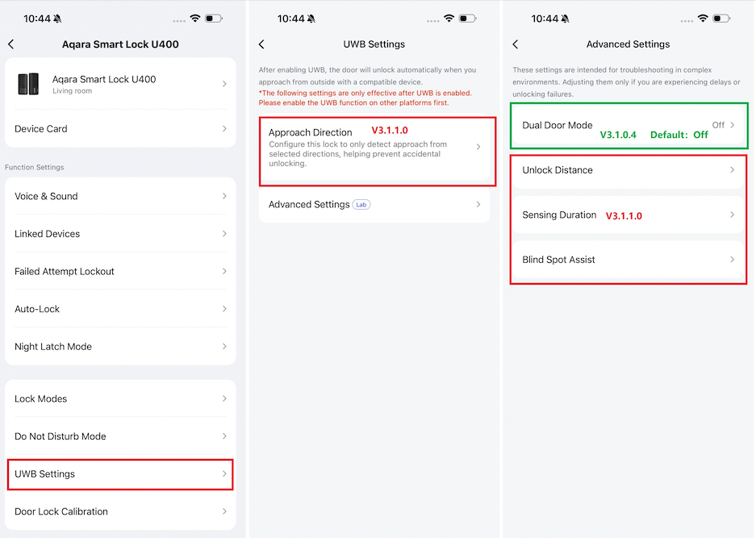Image resolution: width=756 pixels, height=538 pixels.
Task: Open Door Lock Calibration
Action: 120,511
